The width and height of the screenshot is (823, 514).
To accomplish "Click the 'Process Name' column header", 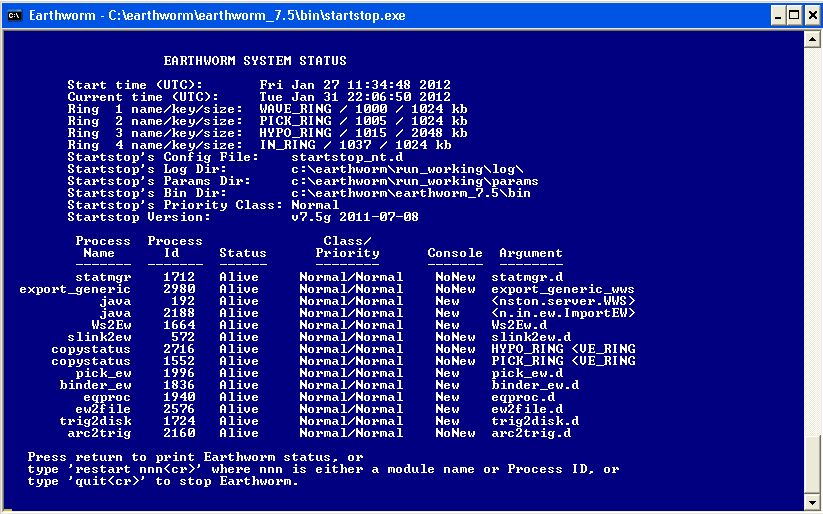I will [103, 247].
